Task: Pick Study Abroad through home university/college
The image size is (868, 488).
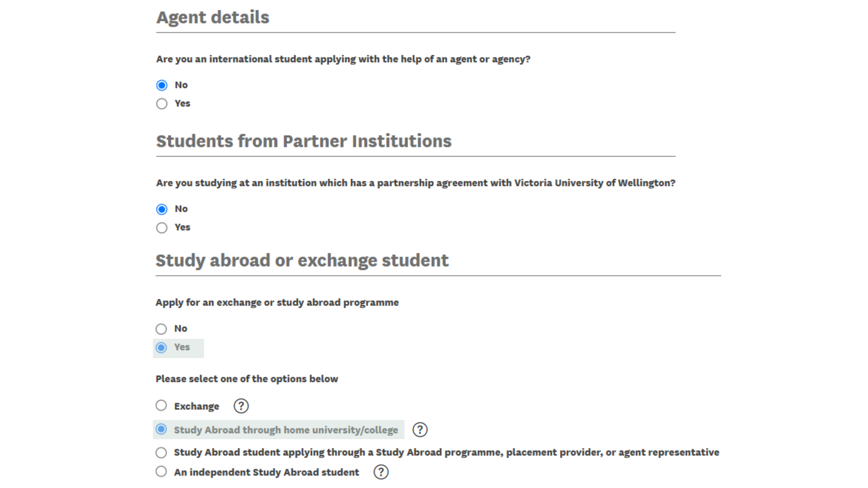Action: pos(161,429)
